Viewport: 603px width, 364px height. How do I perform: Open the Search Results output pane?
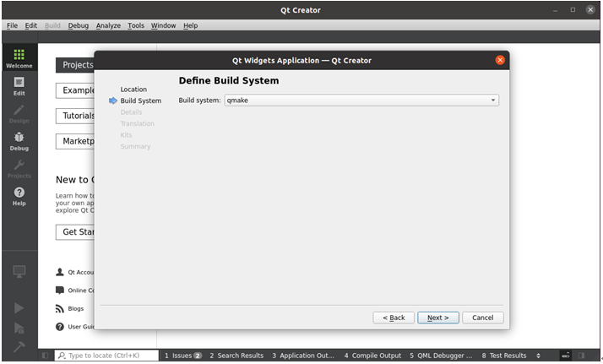pos(236,356)
